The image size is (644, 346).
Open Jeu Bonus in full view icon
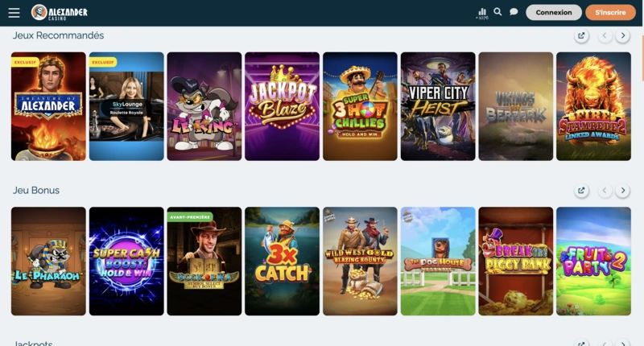(581, 191)
